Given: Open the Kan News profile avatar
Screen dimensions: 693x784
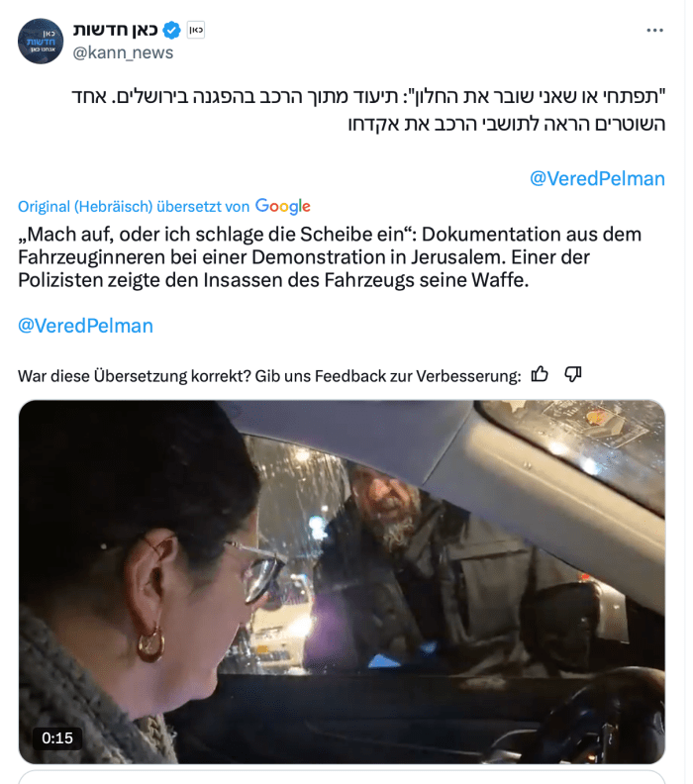Looking at the screenshot, I should click(x=41, y=41).
